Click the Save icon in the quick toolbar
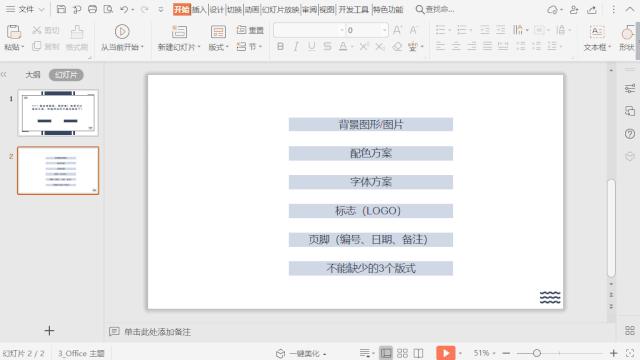Viewport: 640px width, 360px height. [61, 9]
